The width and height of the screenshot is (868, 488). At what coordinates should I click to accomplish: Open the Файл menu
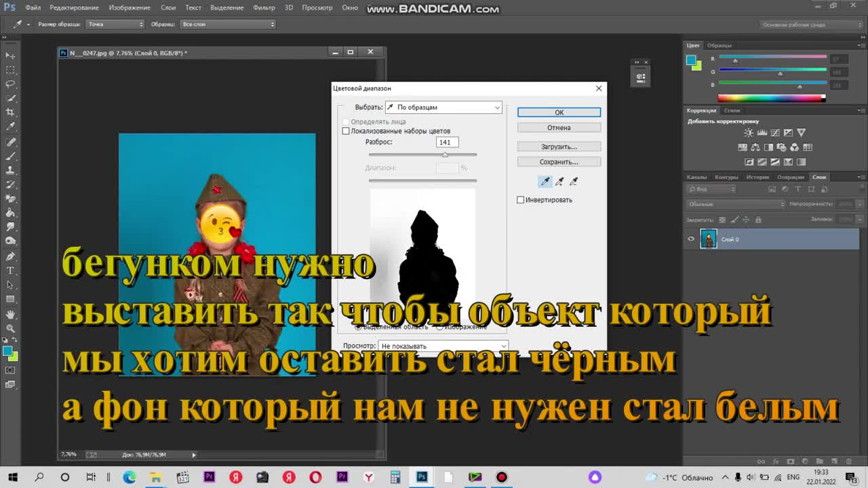point(33,7)
